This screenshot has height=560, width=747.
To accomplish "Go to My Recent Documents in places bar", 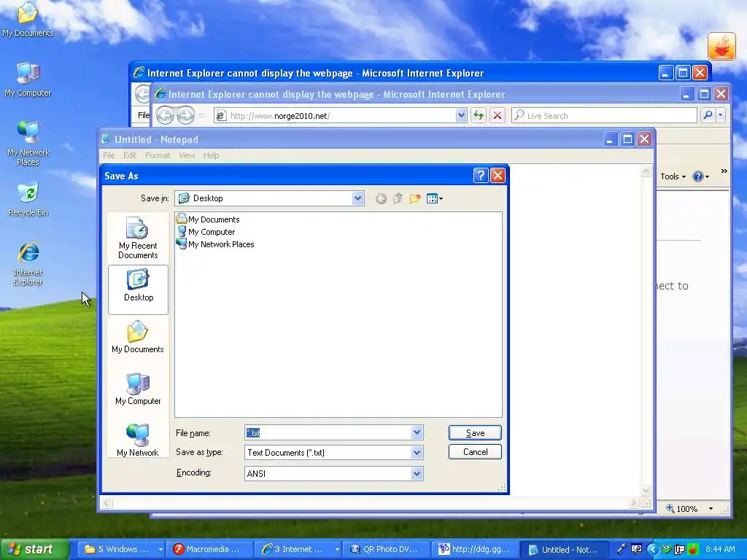I will [138, 238].
